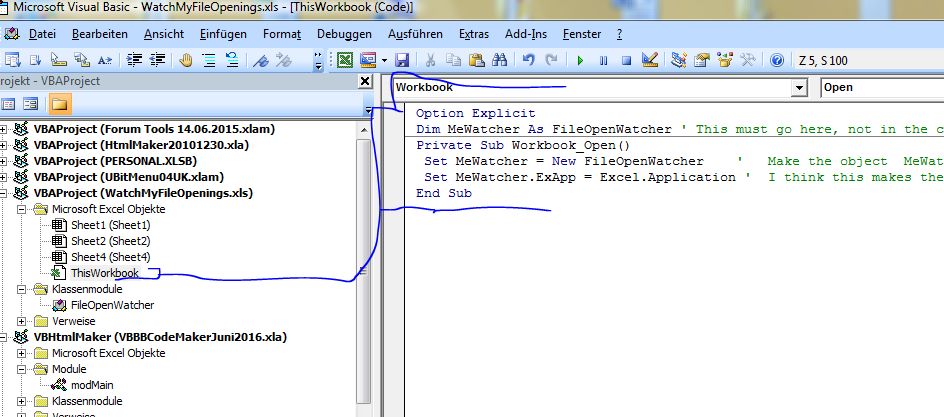Click View Object in the project panel
The height and width of the screenshot is (417, 944).
pos(31,105)
